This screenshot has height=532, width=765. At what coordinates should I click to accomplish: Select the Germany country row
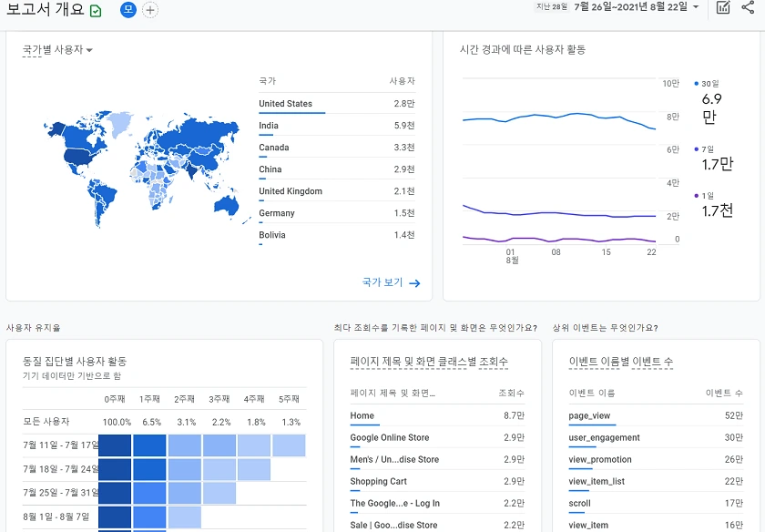[x=337, y=213]
